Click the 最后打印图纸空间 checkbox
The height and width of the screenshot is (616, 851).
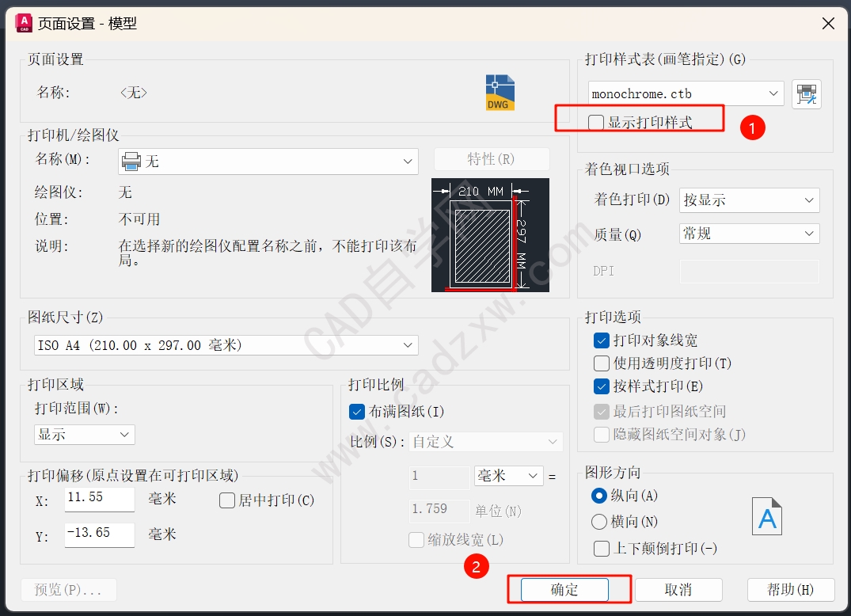(602, 412)
